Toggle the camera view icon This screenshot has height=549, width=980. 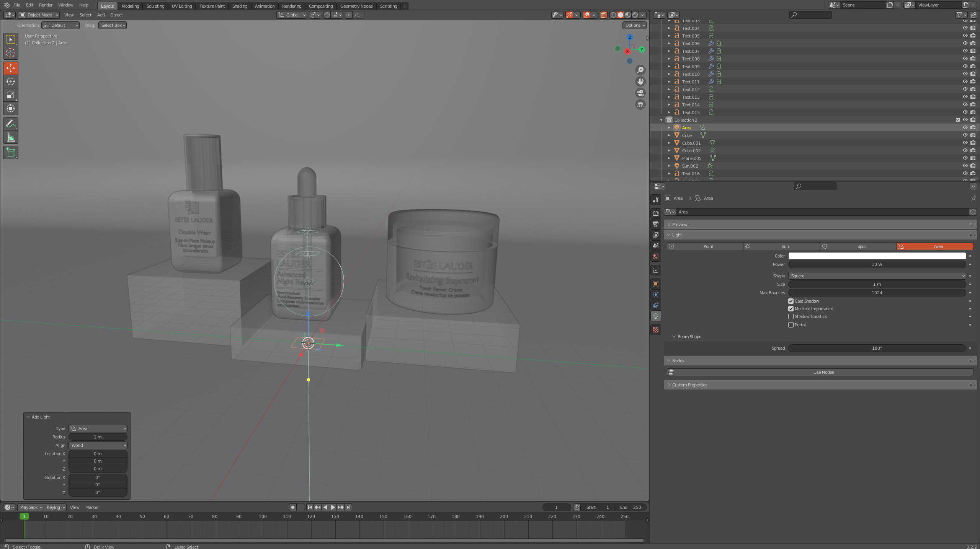640,93
